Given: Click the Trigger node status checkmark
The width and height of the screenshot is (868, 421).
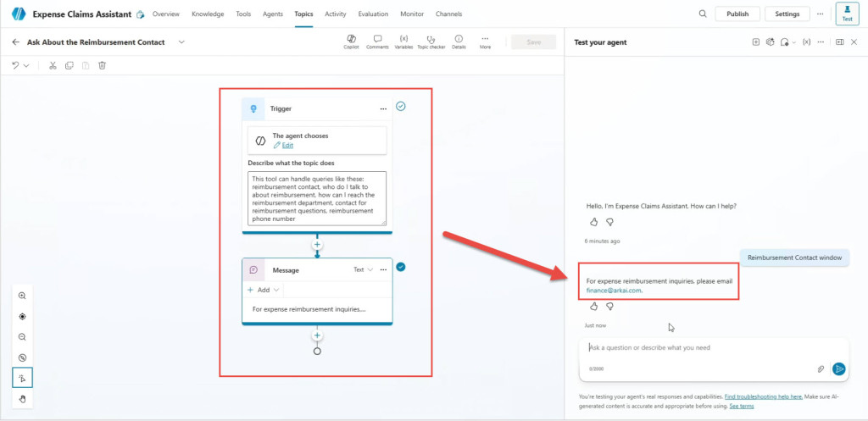Looking at the screenshot, I should [401, 106].
